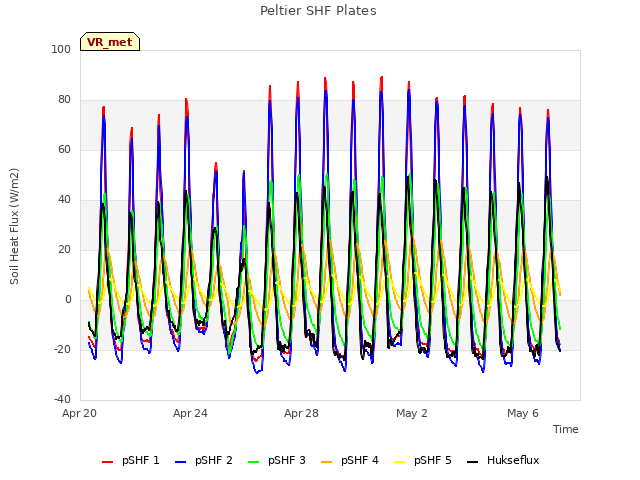
Task: Toggle the pSHF 3 legend label
Action: coord(287,460)
